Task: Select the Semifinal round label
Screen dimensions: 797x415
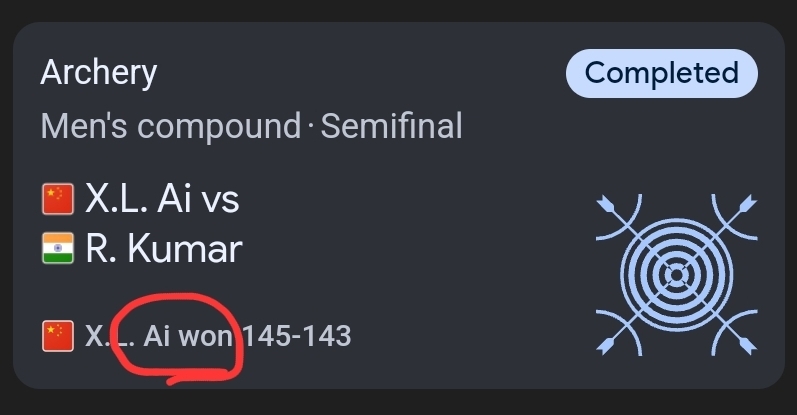Action: (x=391, y=127)
